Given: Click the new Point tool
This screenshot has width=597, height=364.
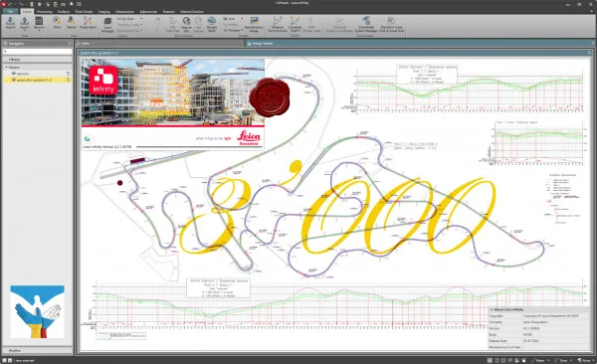Looking at the screenshot, I should click(x=57, y=23).
